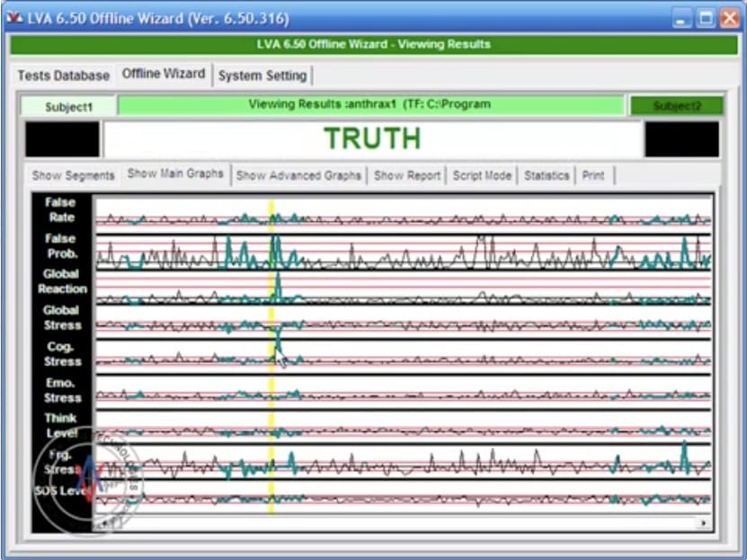Maximize the LVA Offline Wizard window
Screen dimensions: 747x560
pos(706,17)
